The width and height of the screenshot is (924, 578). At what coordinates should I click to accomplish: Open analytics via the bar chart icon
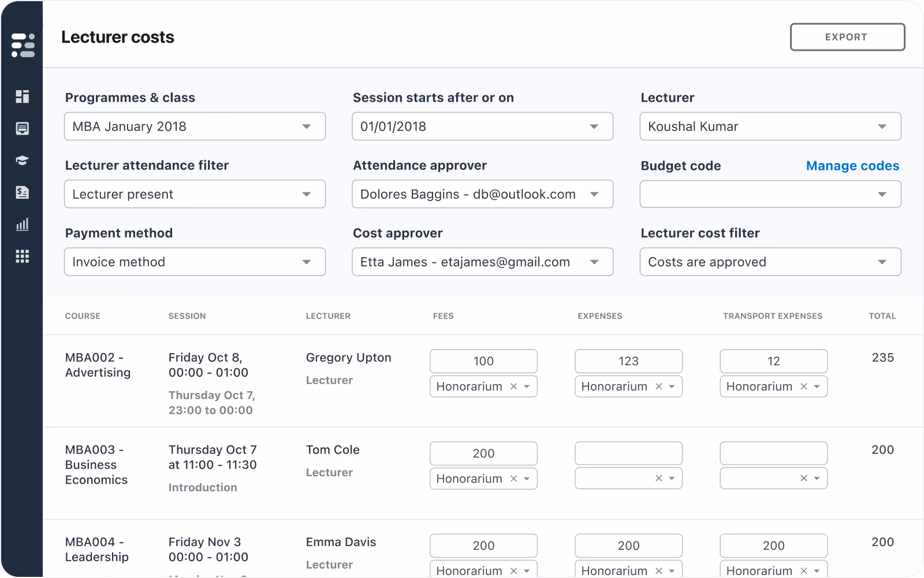(x=22, y=224)
